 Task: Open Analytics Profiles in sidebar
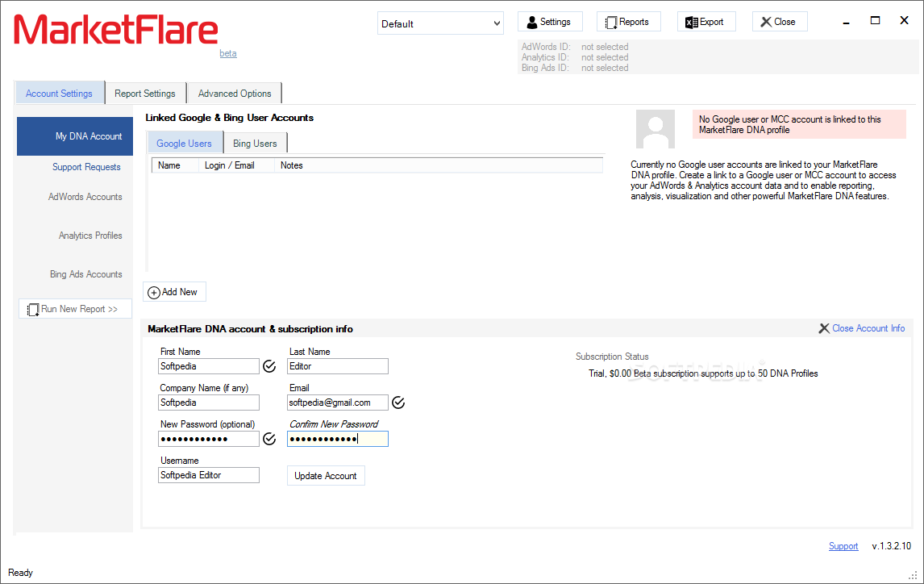tap(90, 235)
